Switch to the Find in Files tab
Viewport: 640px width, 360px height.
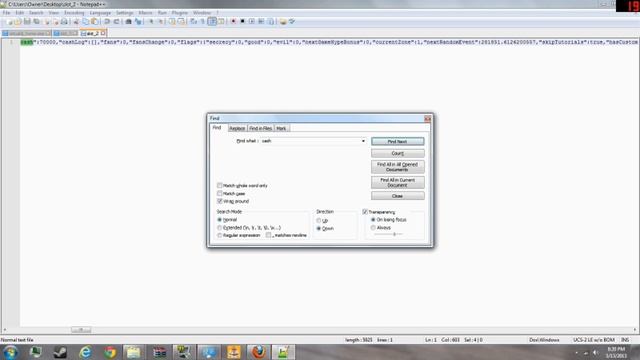260,128
